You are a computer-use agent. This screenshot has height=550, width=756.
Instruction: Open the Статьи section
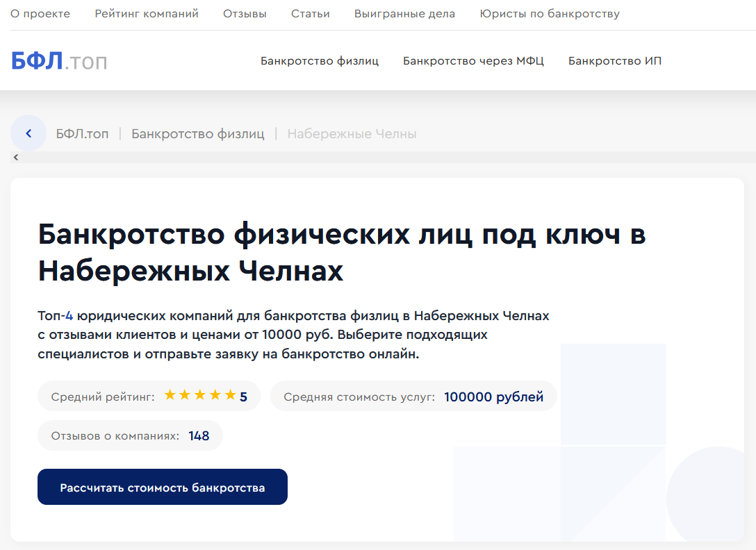click(311, 14)
